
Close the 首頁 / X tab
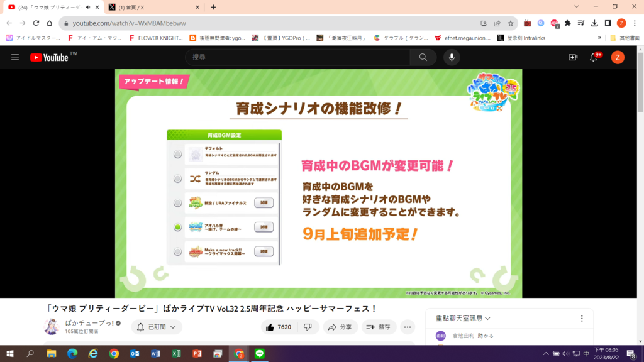[x=197, y=8]
